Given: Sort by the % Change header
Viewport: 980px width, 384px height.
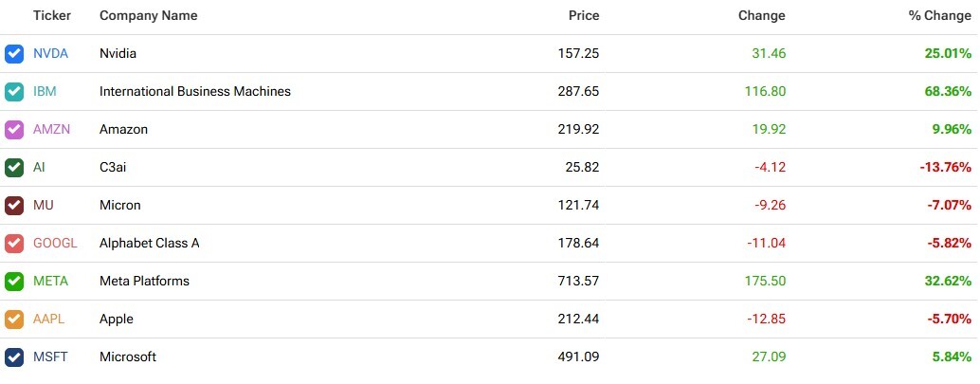Looking at the screenshot, I should 940,15.
